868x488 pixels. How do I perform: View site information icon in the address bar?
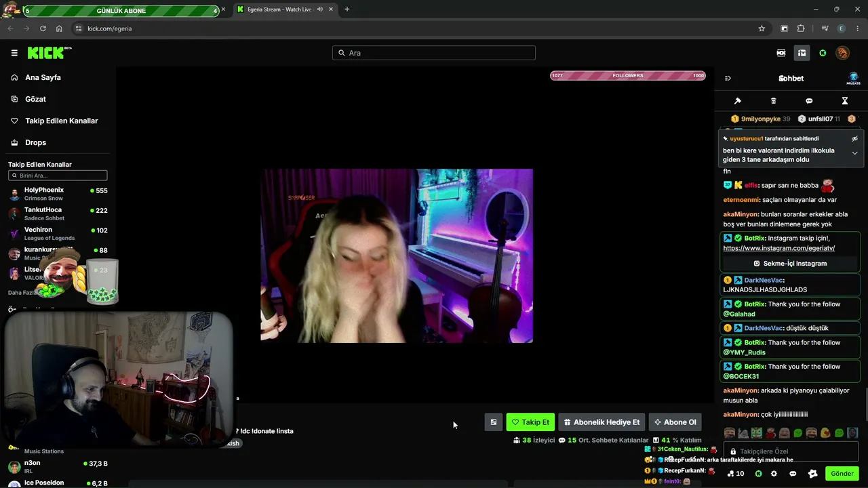pyautogui.click(x=79, y=28)
